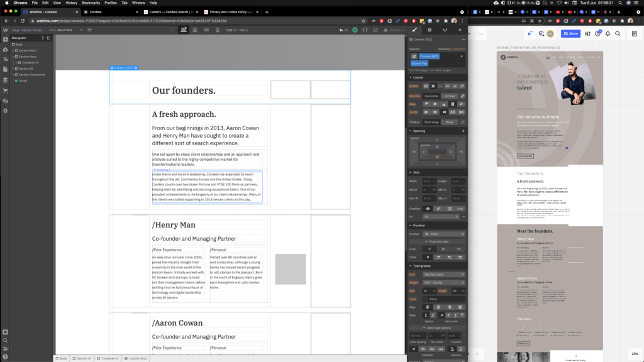Switch to the Privacy and Cookie Policy tab
Viewport: 644px width, 362px height.
tap(229, 12)
